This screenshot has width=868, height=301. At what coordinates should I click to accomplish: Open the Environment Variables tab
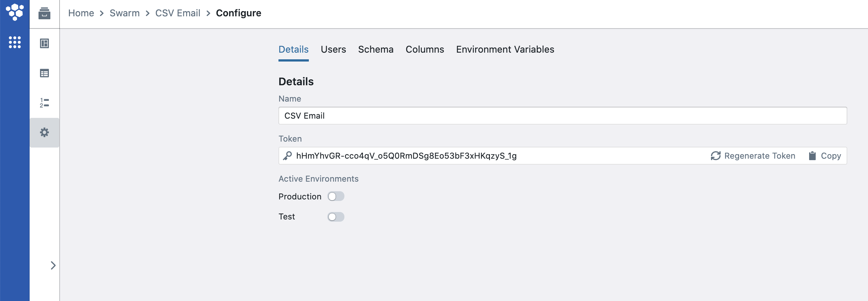coord(505,49)
